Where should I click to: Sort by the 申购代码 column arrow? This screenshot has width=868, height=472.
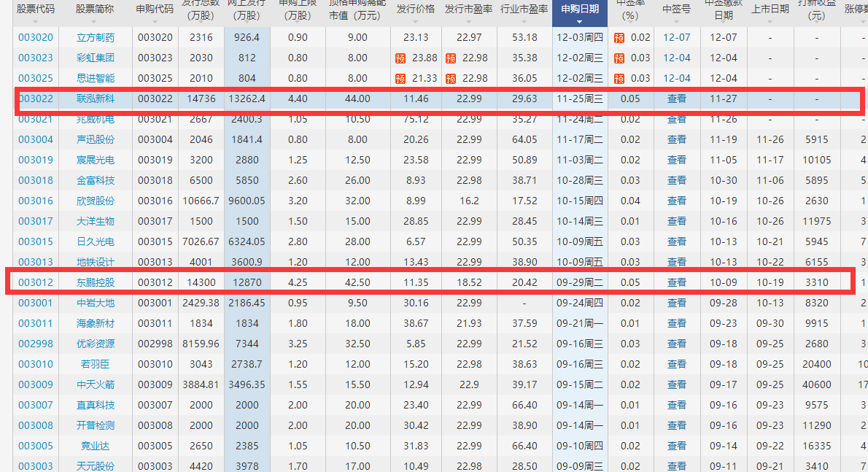(155, 22)
